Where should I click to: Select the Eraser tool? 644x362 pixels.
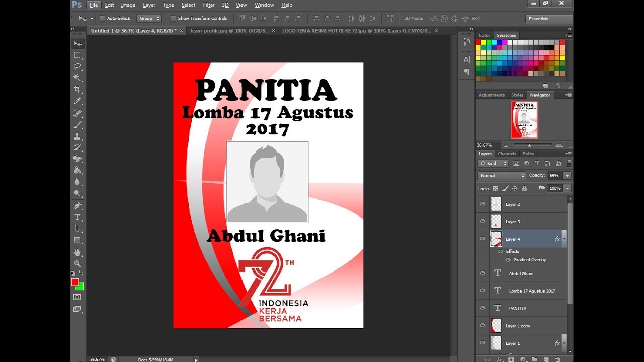click(x=77, y=159)
